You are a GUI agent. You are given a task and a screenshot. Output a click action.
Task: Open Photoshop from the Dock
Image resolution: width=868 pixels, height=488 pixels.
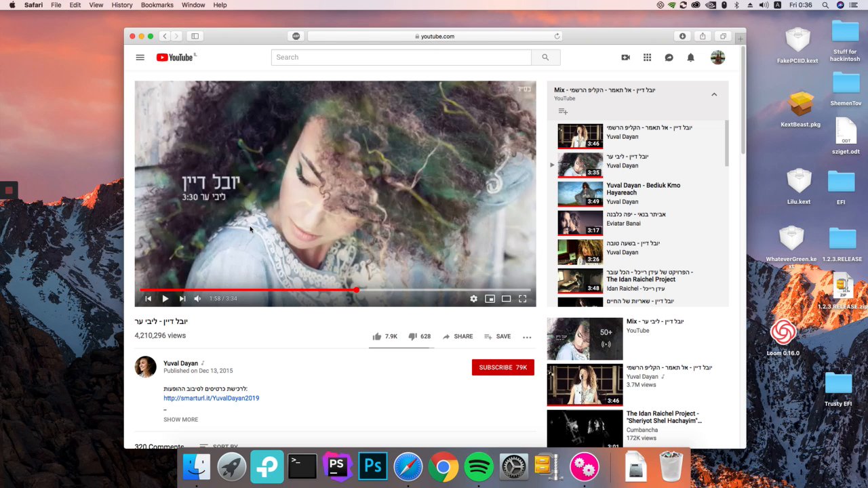[x=373, y=467]
